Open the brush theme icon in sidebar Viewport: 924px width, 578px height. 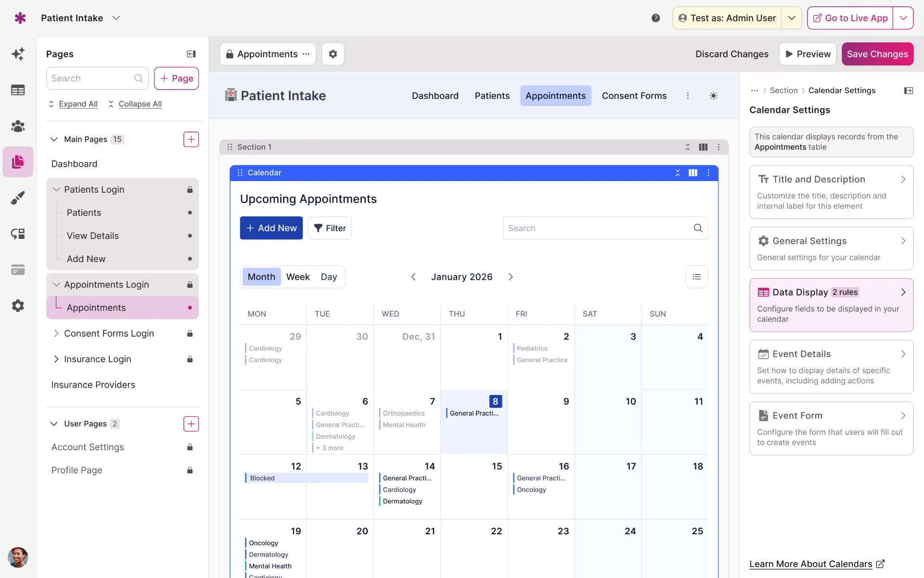(18, 197)
